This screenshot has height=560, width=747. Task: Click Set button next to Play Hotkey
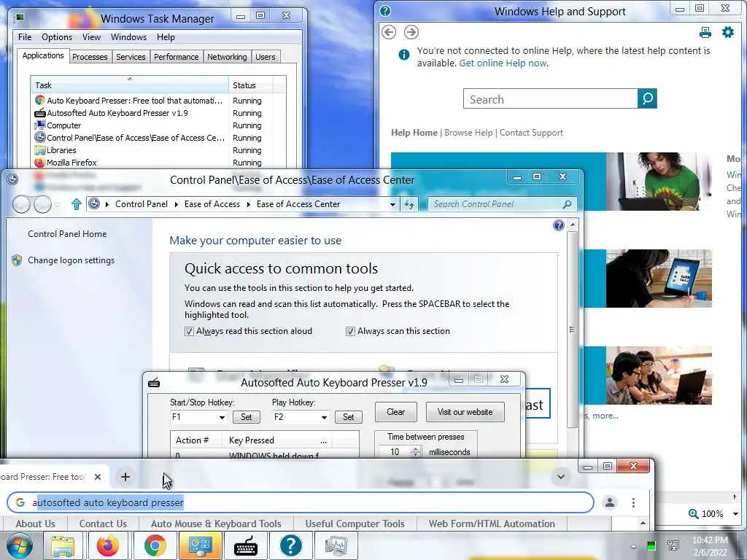pyautogui.click(x=348, y=417)
